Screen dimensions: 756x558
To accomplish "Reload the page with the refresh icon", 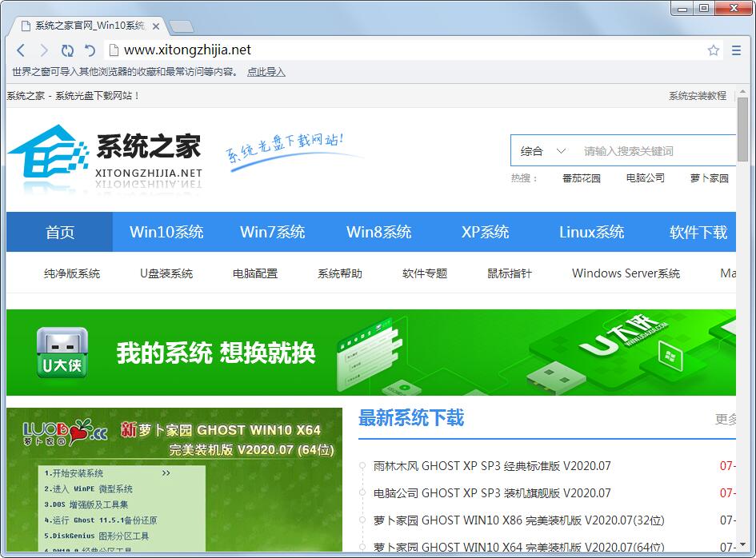I will [67, 50].
